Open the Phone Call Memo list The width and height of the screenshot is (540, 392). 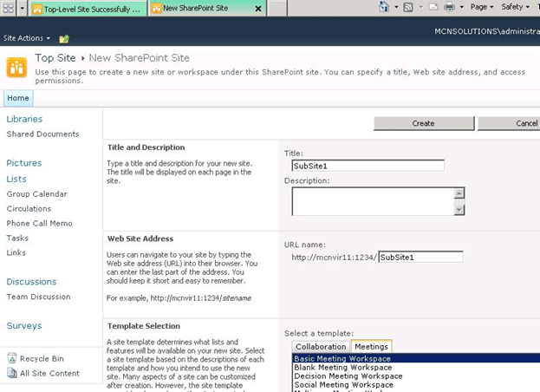tap(39, 223)
